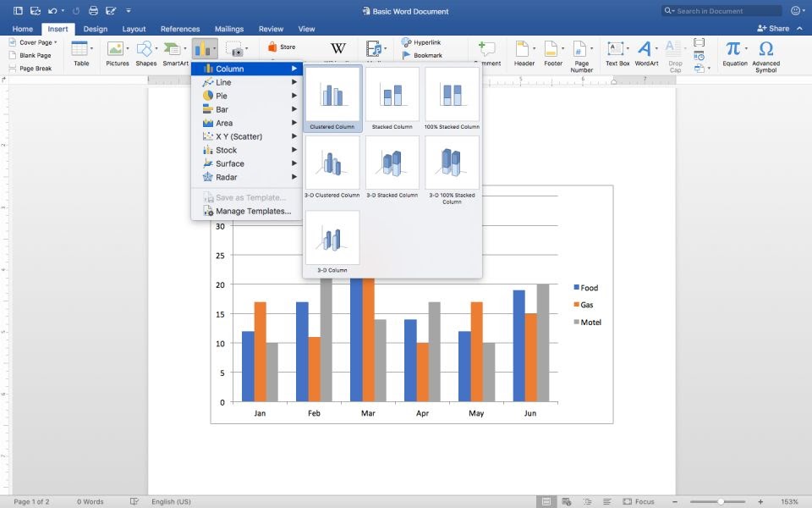Switch to the Design tab
Image resolution: width=812 pixels, height=508 pixels.
point(96,29)
